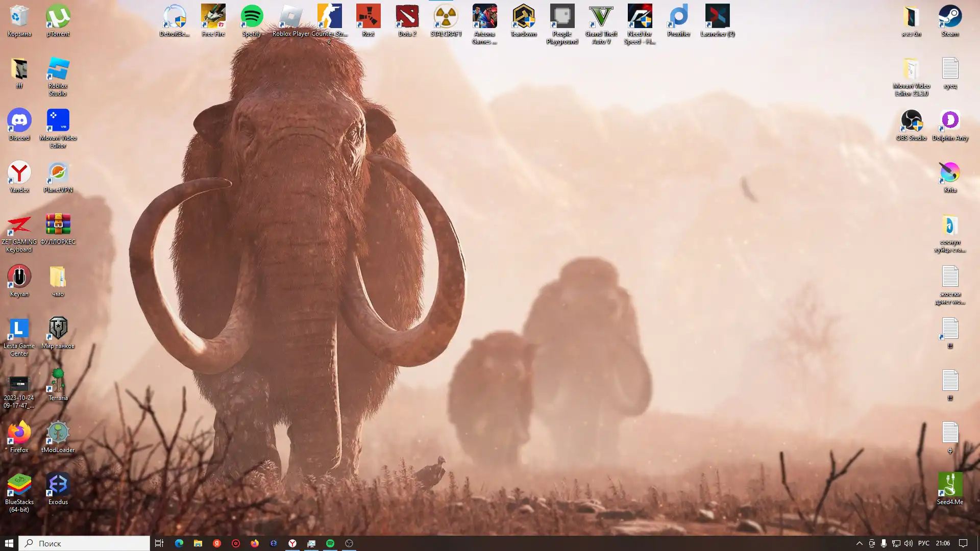Select the Roblox Player desktop shortcut

click(290, 21)
